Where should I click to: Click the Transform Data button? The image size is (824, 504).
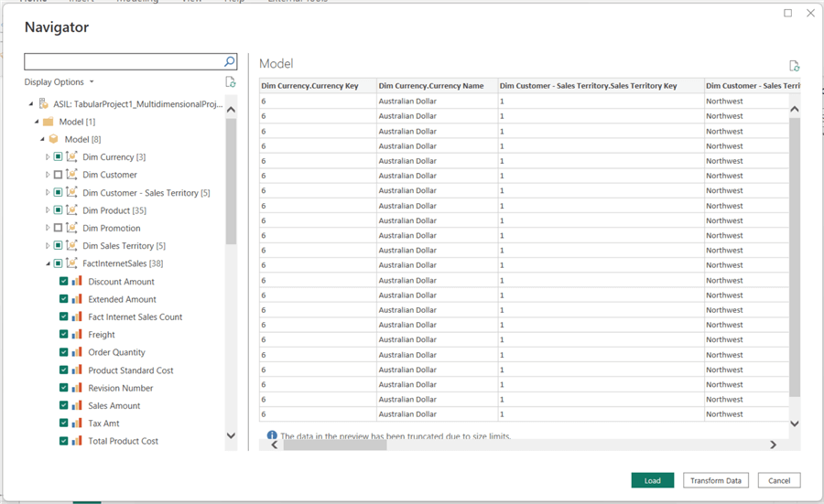[716, 480]
